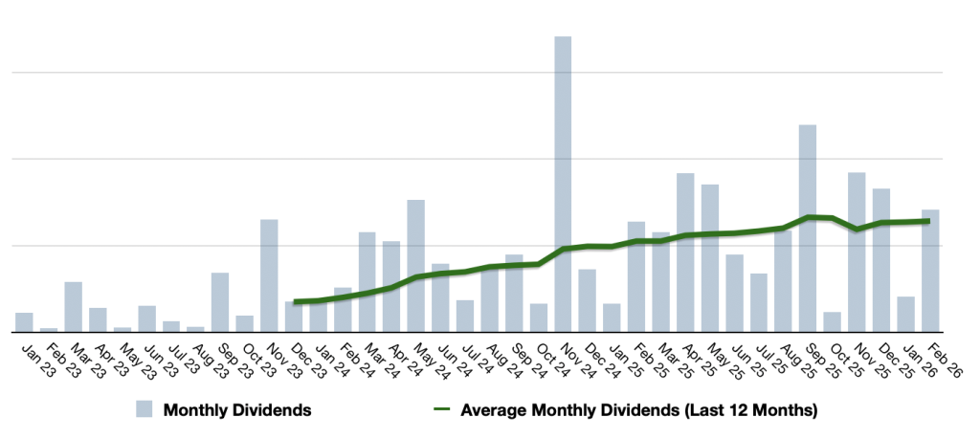980x439 pixels.
Task: Click the blue Monthly Dividends legend swatch
Action: (145, 411)
